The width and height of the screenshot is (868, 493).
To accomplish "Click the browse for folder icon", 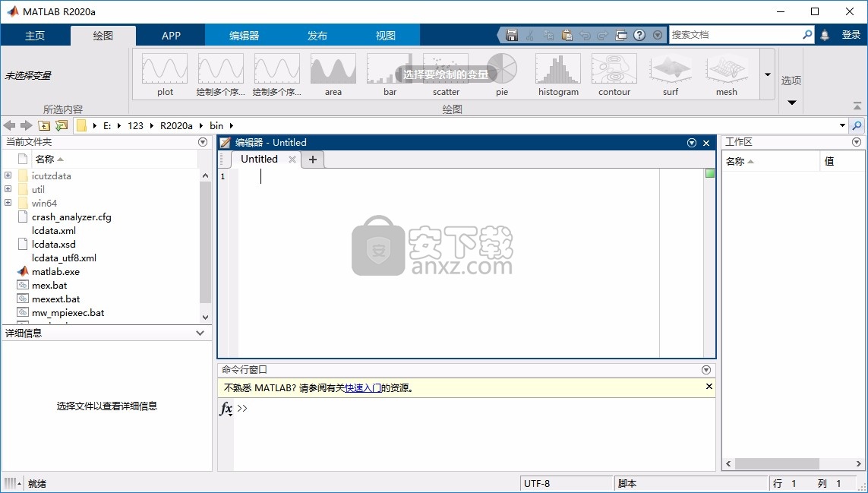I will (x=62, y=126).
